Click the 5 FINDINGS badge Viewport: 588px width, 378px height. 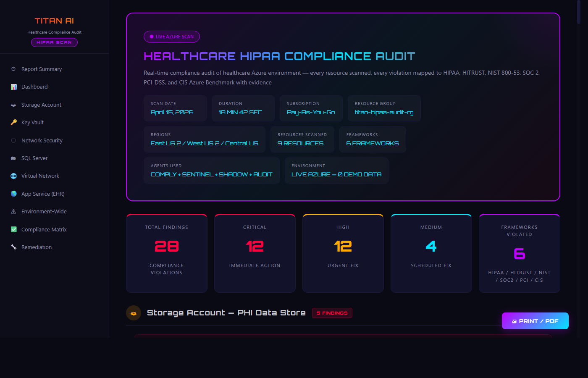pyautogui.click(x=332, y=313)
